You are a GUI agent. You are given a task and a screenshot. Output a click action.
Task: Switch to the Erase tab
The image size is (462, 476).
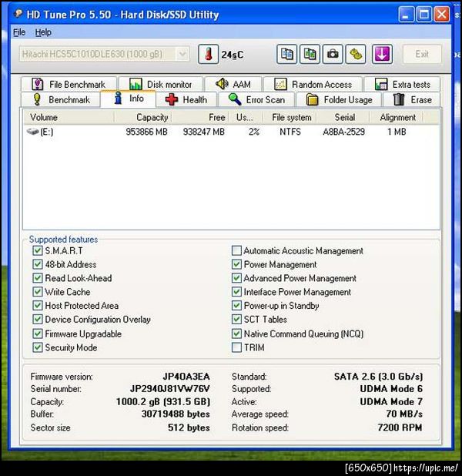[412, 99]
